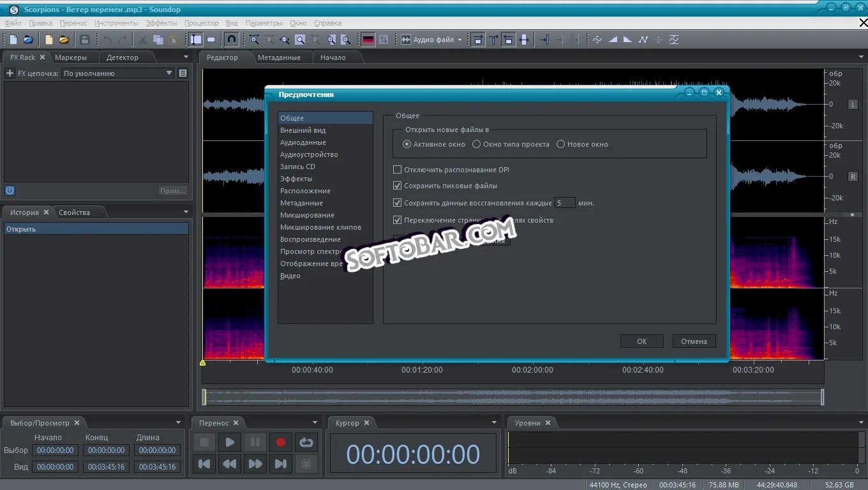Toggle the FX Rack power button
This screenshot has width=868, height=490.
pos(10,190)
